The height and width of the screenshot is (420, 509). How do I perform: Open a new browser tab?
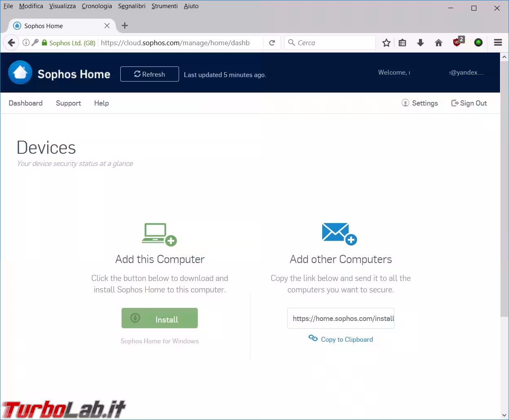coord(125,26)
